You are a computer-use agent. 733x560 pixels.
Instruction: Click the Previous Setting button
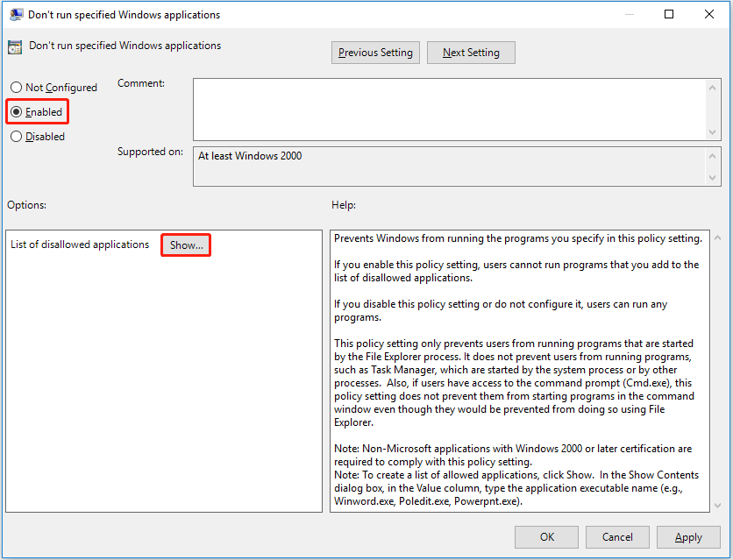click(x=375, y=52)
